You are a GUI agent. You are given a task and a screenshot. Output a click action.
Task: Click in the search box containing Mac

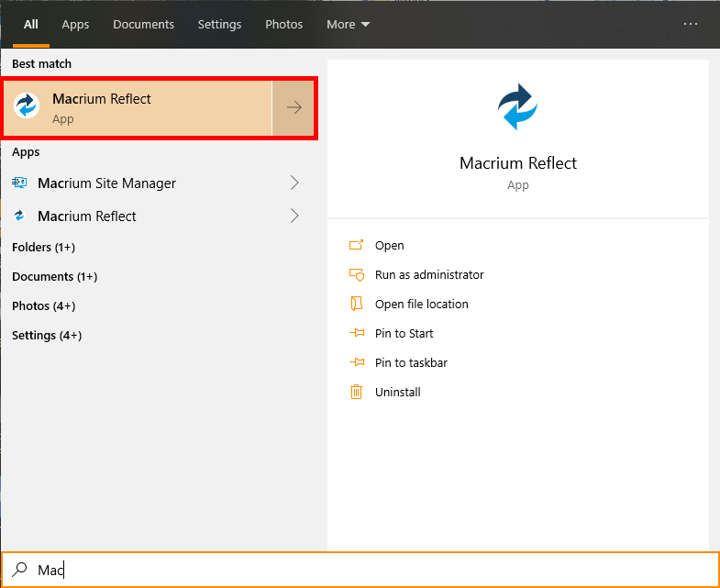(360, 570)
